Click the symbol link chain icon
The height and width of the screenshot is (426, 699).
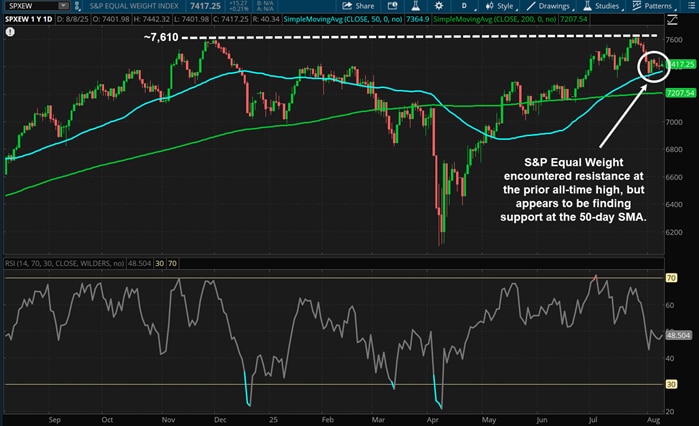pos(77,6)
